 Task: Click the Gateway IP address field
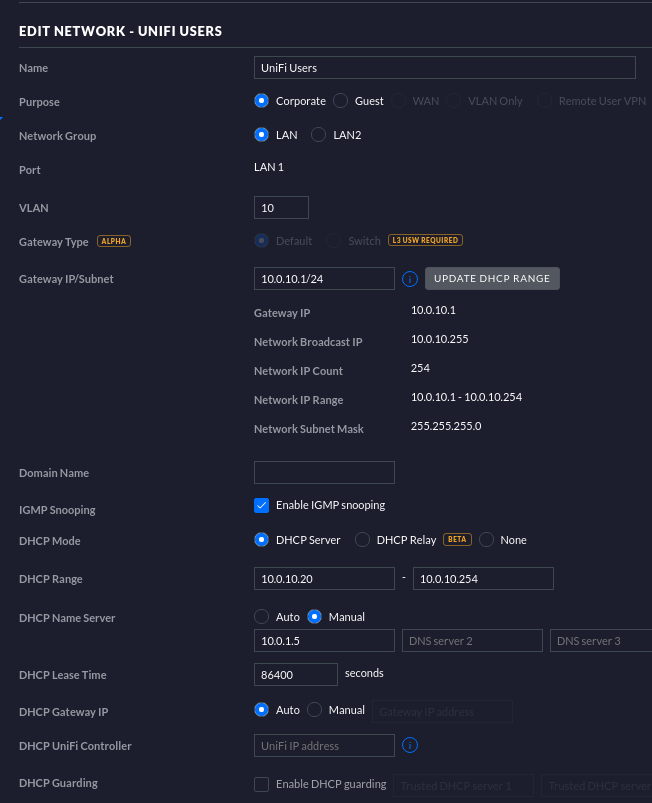tap(443, 711)
